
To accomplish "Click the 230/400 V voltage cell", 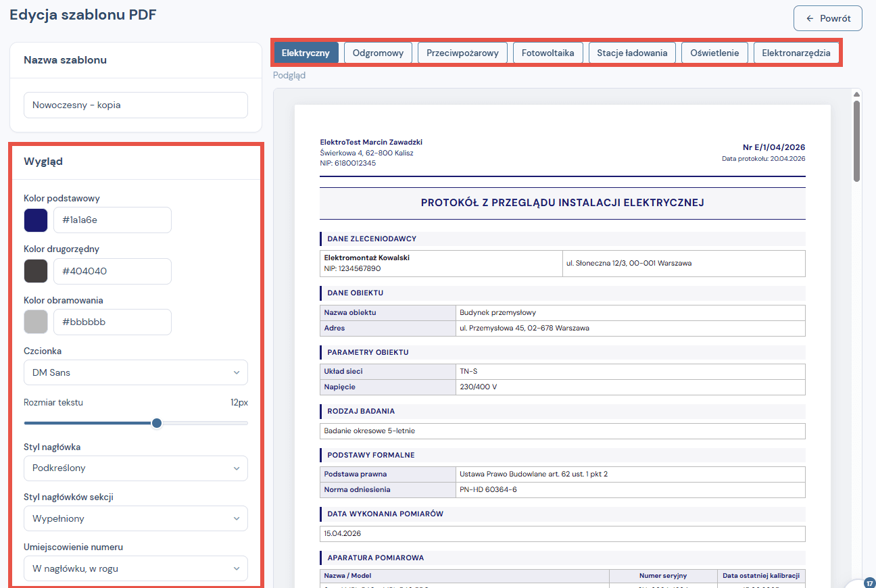I will 631,387.
